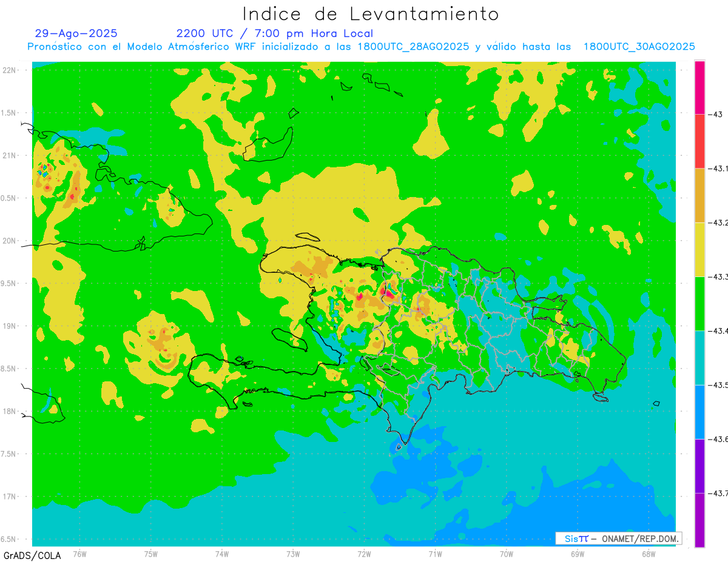The width and height of the screenshot is (728, 562).
Task: Click the 'Indice de Levantamiento' title
Action: pyautogui.click(x=370, y=14)
